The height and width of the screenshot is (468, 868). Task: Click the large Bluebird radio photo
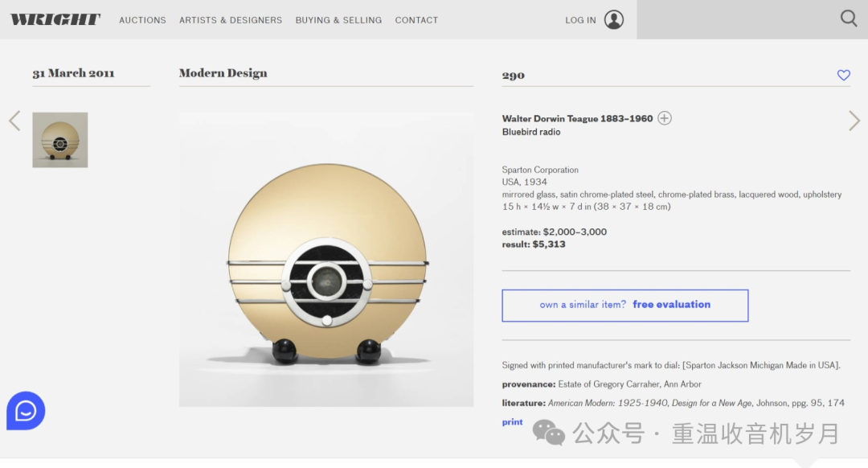tap(325, 259)
